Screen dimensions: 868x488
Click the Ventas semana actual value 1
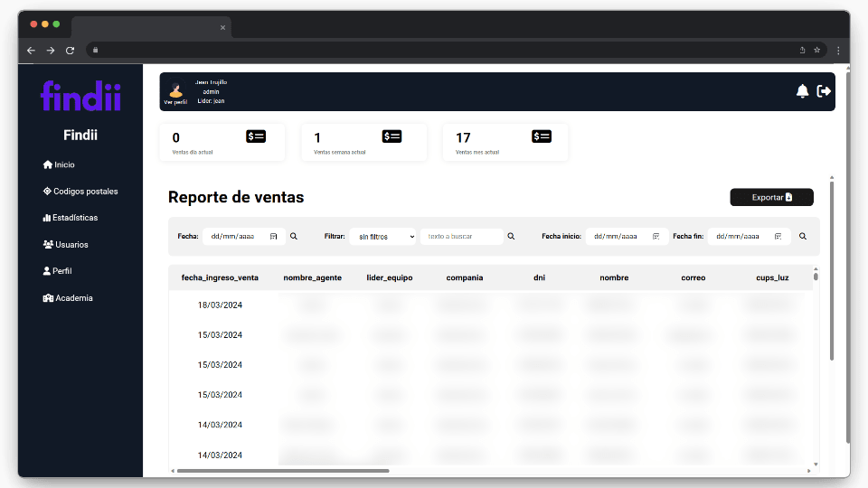tap(317, 137)
